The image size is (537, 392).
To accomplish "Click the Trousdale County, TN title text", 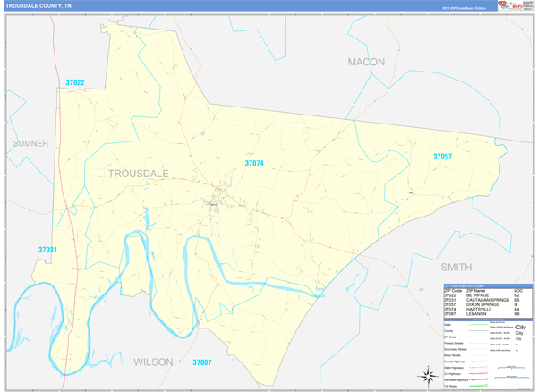I will click(x=38, y=5).
